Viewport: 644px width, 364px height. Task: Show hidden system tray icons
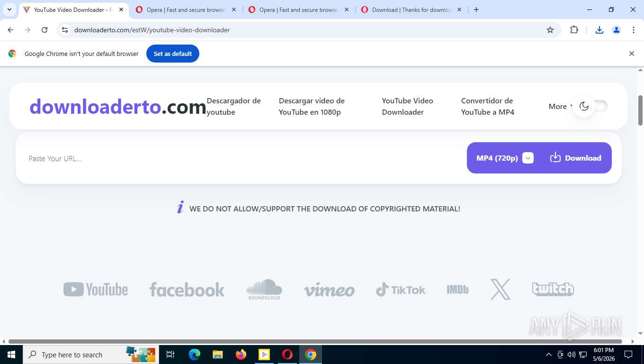[549, 355]
